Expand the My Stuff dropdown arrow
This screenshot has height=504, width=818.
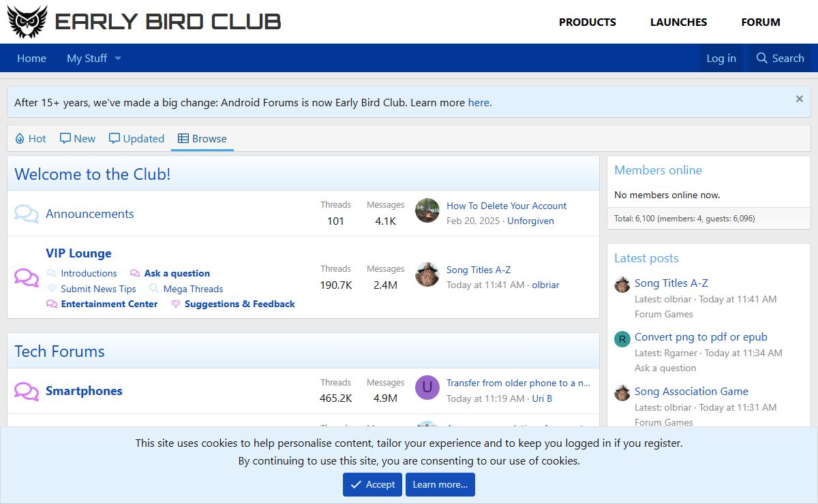[117, 59]
